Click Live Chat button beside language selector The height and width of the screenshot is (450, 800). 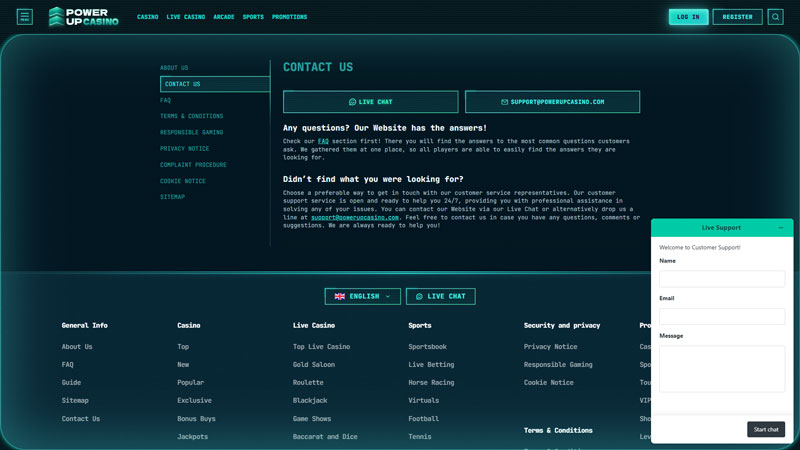[440, 296]
